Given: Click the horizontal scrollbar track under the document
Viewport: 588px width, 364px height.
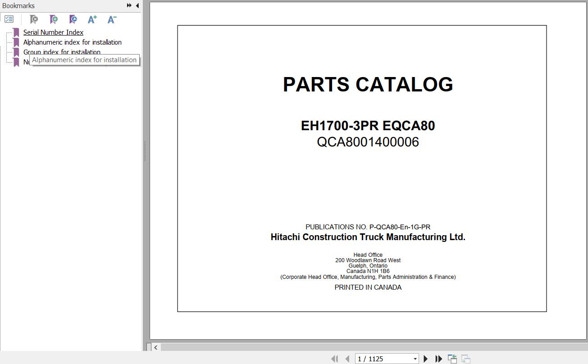Looking at the screenshot, I should click(374, 347).
